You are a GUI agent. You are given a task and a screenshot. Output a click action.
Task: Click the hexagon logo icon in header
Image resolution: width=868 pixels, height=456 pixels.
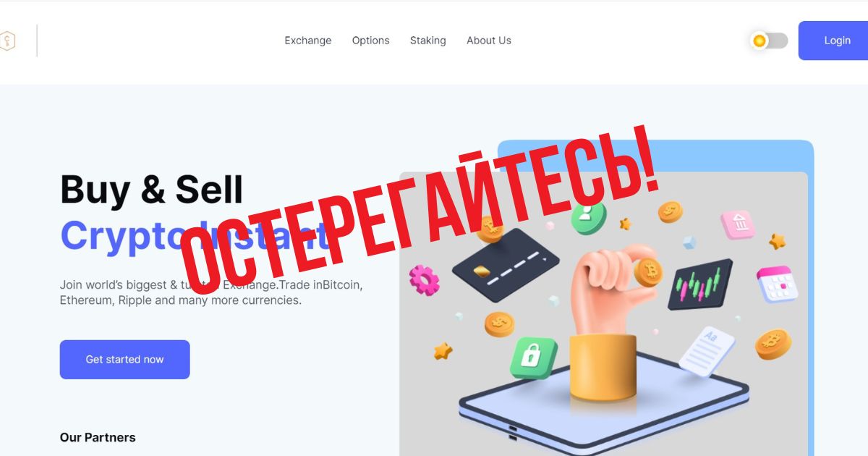[7, 41]
